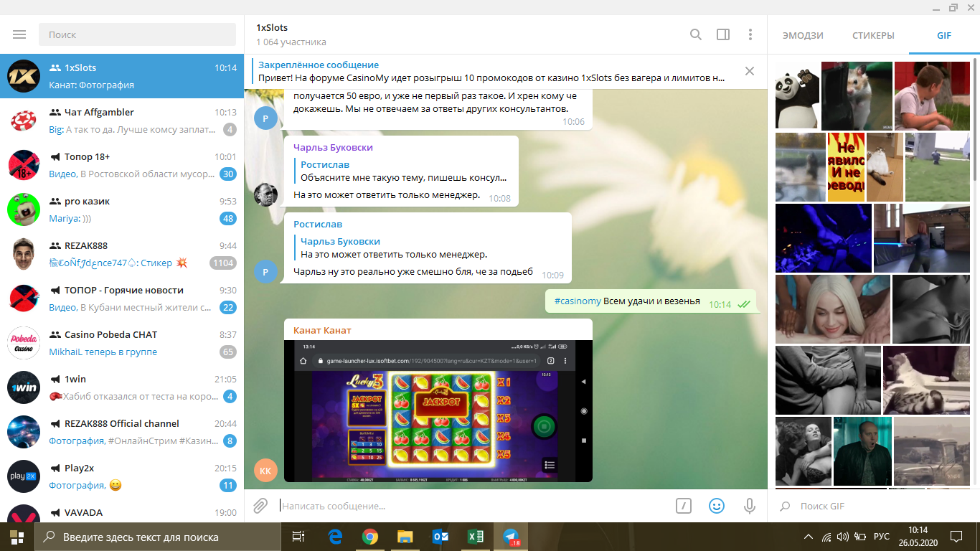Close the pinned message banner
Image resolution: width=980 pixels, height=551 pixels.
[749, 71]
